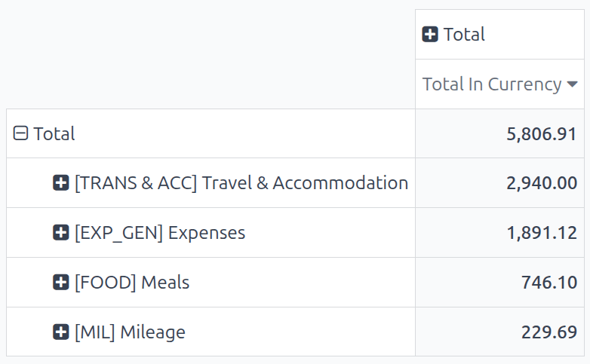Expand Travel & Accommodation plus icon

pos(61,183)
